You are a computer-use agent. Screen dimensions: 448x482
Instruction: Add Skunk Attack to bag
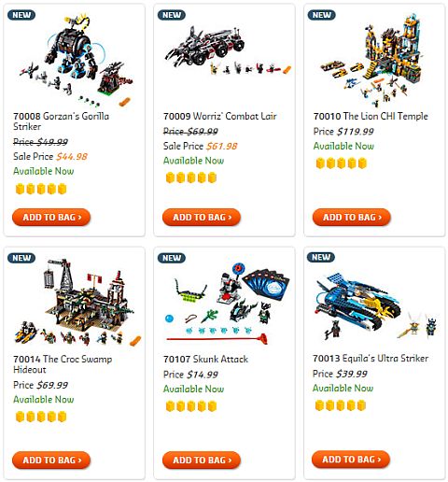click(x=202, y=460)
